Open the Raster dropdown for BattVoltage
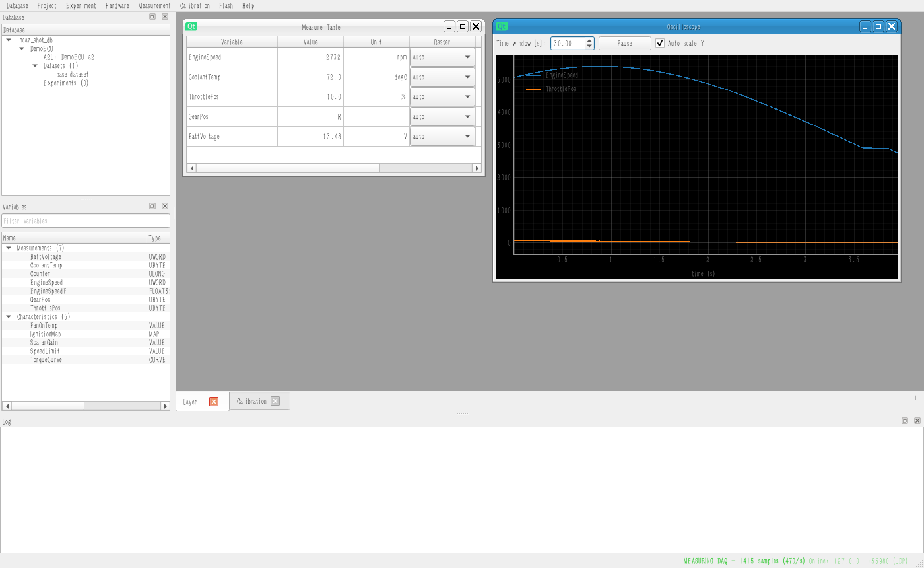 (x=442, y=137)
